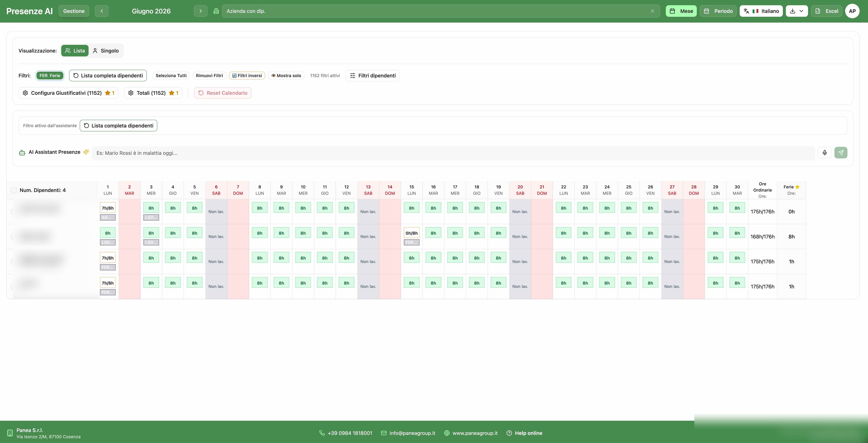Image resolution: width=868 pixels, height=443 pixels.
Task: Focus the 'Azienda con dip.' company field
Action: coord(441,11)
